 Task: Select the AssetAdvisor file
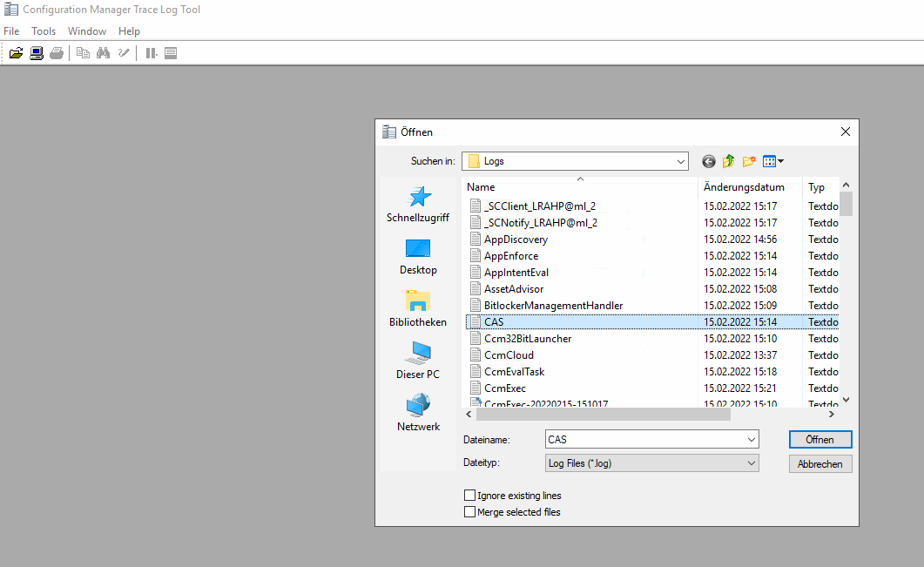(x=514, y=289)
